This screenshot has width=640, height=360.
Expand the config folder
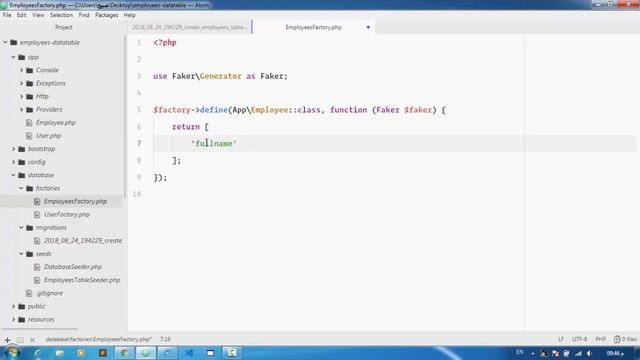[13, 162]
